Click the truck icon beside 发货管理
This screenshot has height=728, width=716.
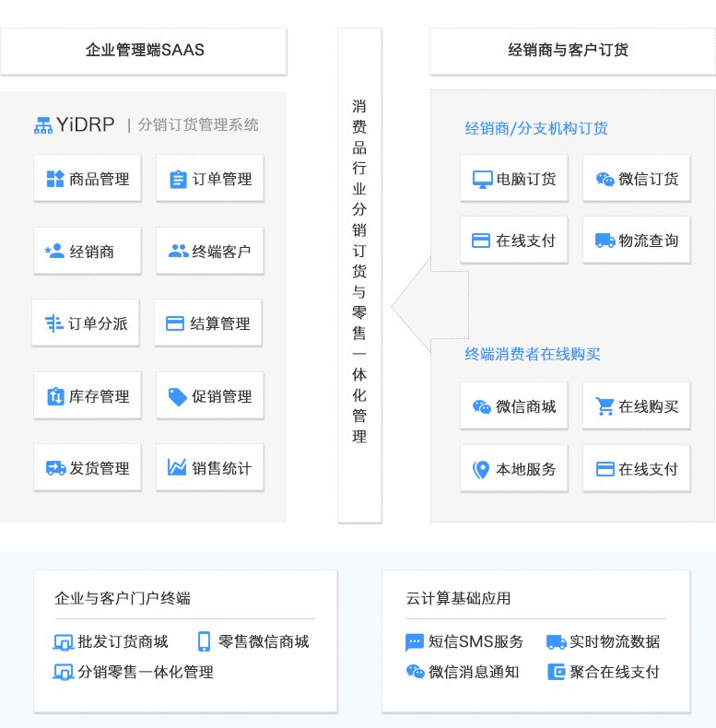[x=56, y=468]
